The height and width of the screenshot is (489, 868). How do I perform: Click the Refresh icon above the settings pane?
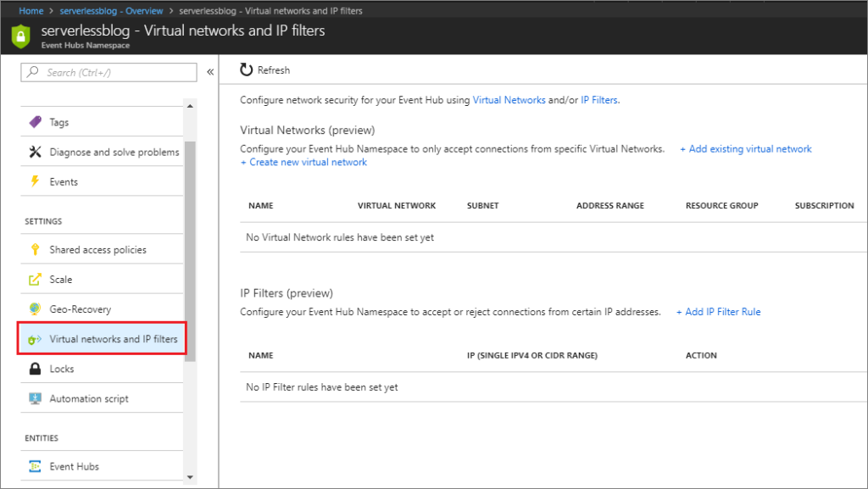pyautogui.click(x=246, y=69)
